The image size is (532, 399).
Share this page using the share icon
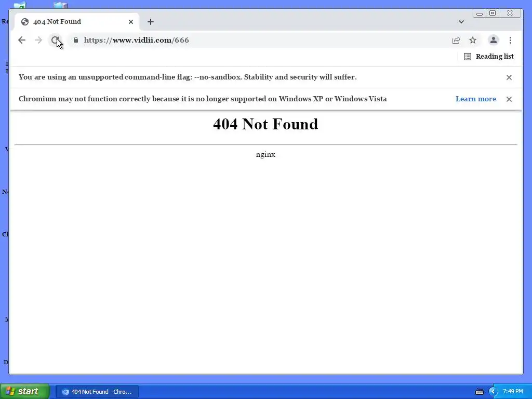[x=456, y=40]
